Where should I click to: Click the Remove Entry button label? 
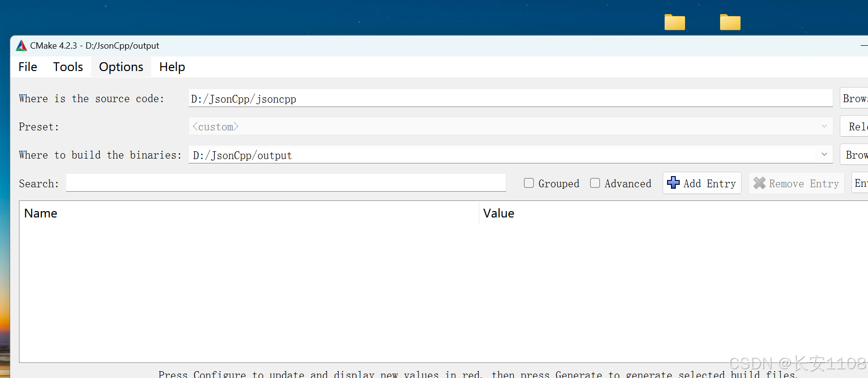(x=804, y=183)
